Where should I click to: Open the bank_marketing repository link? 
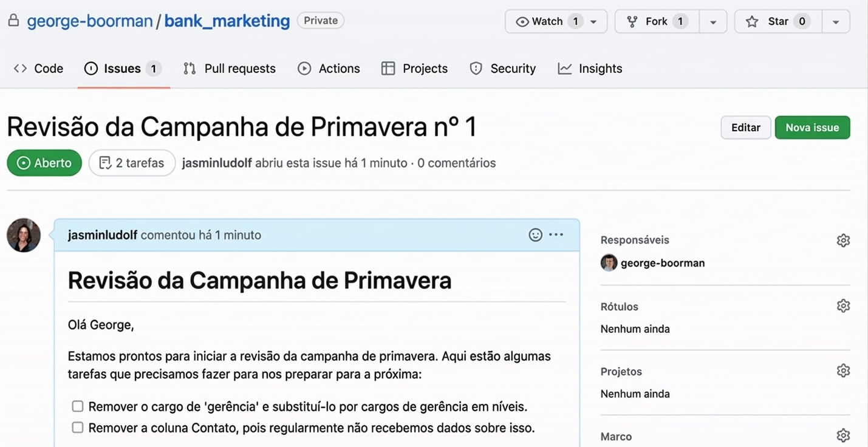coord(227,21)
